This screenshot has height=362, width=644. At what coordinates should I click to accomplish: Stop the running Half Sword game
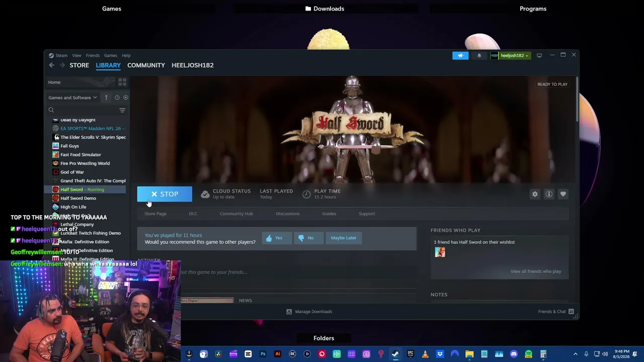(x=165, y=194)
